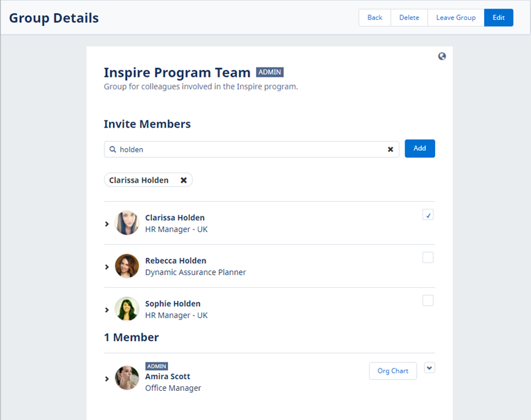
Task: Click Sophie Holden's profile photo
Action: click(127, 310)
